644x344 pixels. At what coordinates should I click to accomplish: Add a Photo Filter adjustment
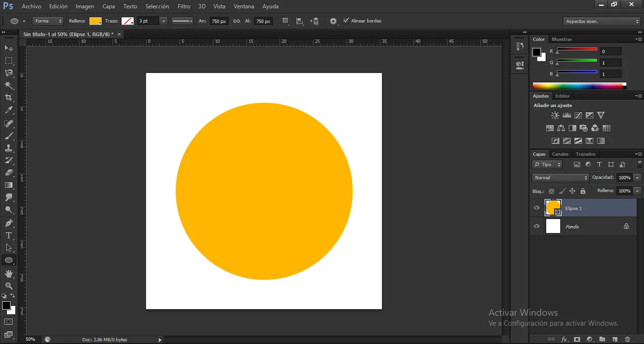point(584,128)
